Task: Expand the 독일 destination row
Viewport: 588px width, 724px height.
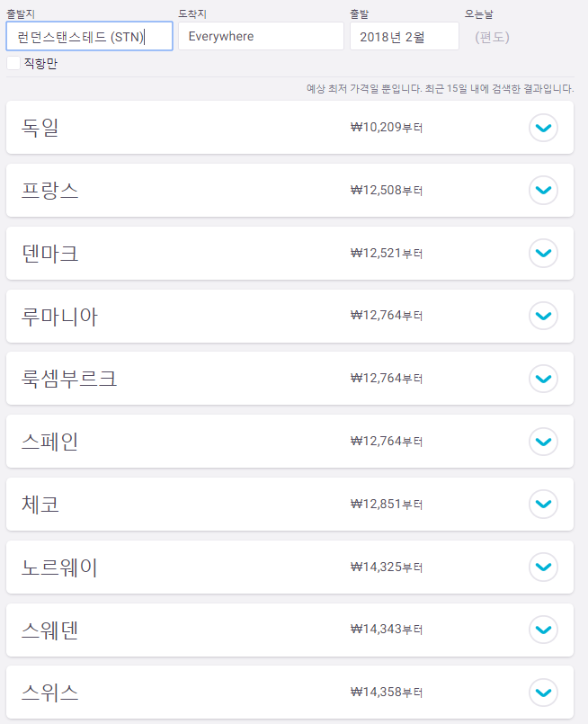Action: (x=543, y=128)
